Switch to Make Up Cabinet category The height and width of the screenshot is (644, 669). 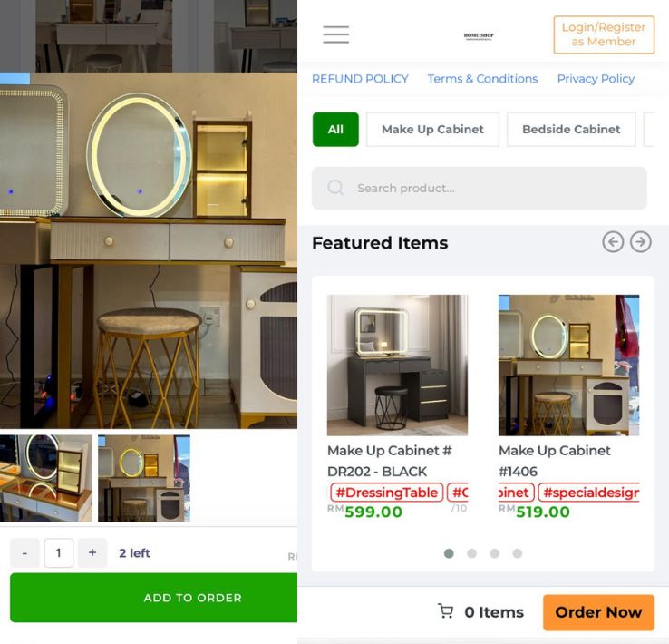coord(432,130)
